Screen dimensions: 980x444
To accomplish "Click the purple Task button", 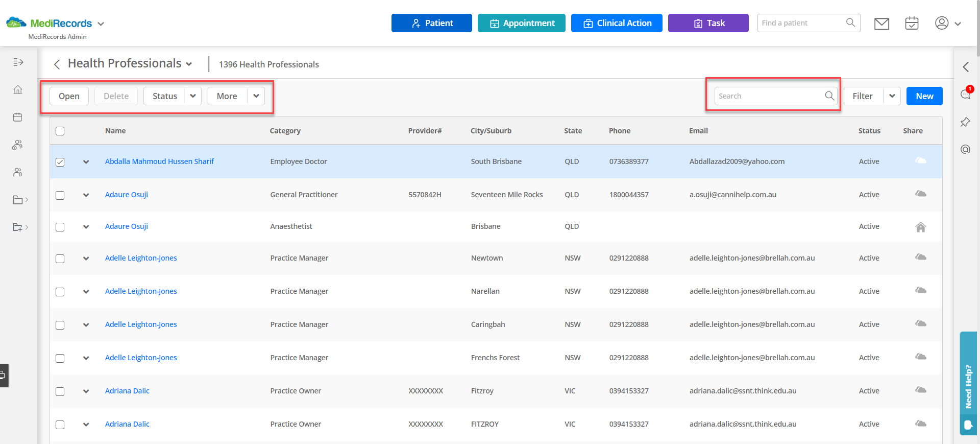I will tap(708, 23).
